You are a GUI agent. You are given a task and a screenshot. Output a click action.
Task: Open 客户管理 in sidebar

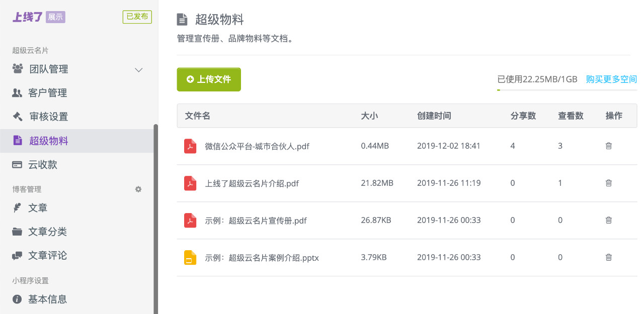(48, 93)
